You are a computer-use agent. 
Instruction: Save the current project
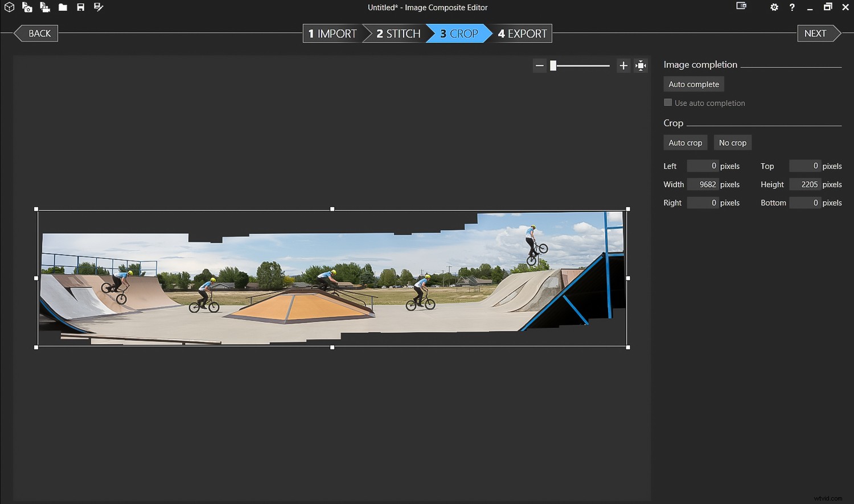point(80,7)
